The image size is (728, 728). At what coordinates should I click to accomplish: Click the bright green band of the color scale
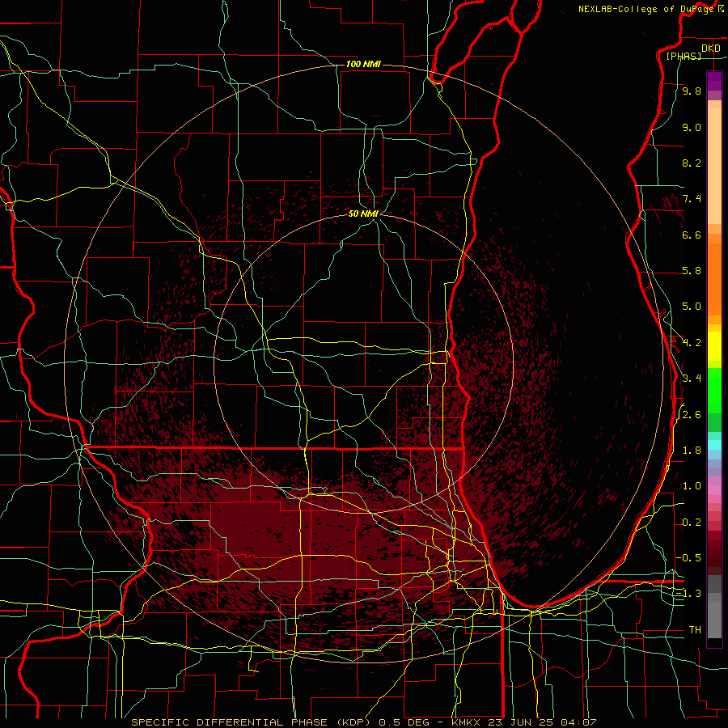714,389
